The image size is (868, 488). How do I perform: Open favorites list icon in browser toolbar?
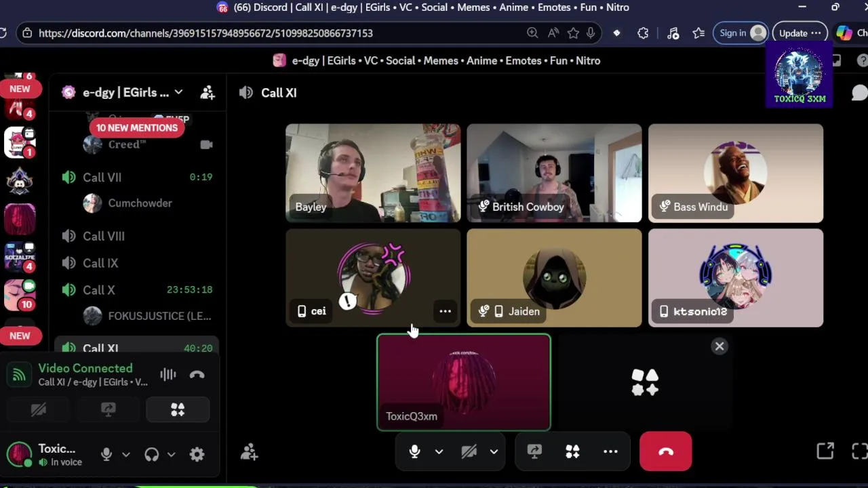pyautogui.click(x=698, y=33)
